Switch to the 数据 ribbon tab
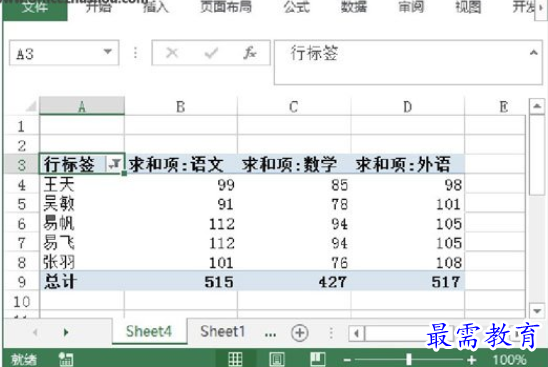548x367 pixels. coord(354,7)
